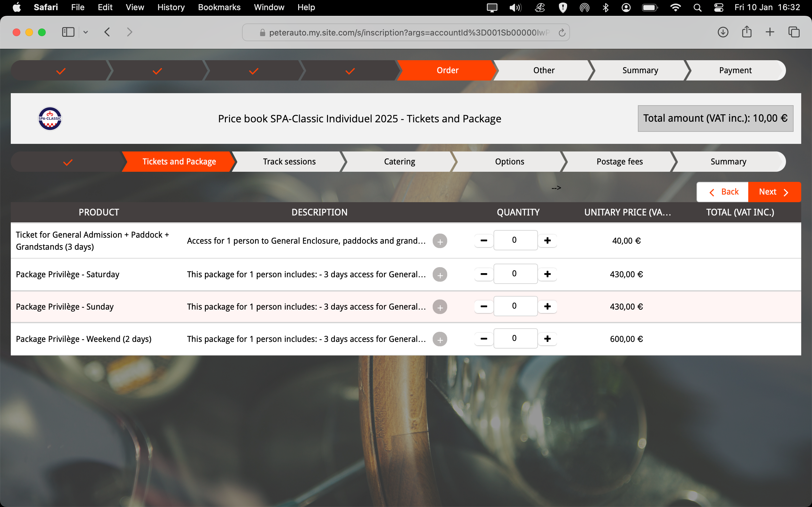Increase the General Admission ticket quantity
The width and height of the screenshot is (812, 507).
pos(547,241)
